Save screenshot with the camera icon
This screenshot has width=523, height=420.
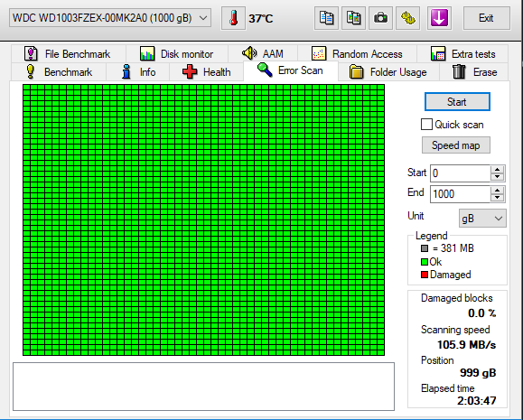[380, 18]
